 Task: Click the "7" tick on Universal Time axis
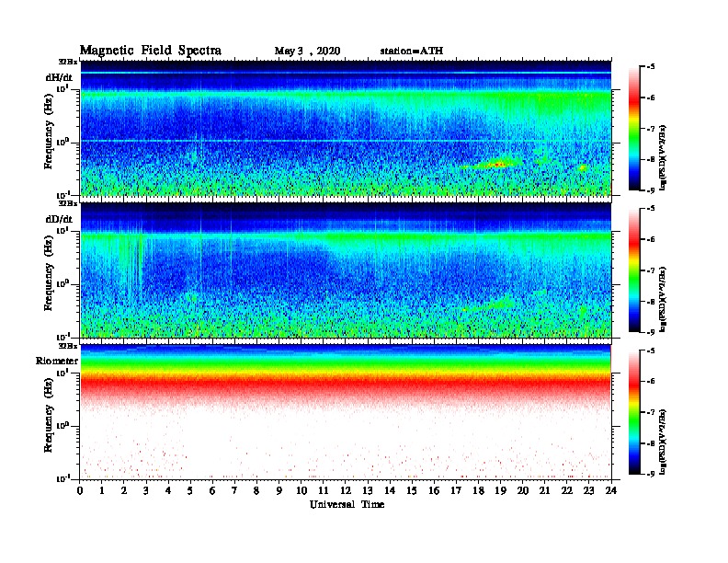coord(234,490)
